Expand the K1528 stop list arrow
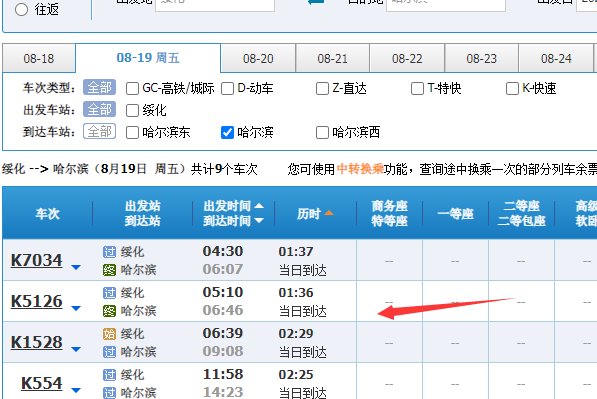Viewport: 597px width, 399px height. point(76,349)
